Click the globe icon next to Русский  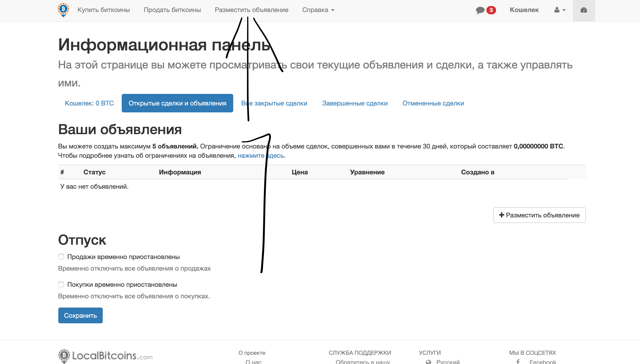click(x=429, y=361)
